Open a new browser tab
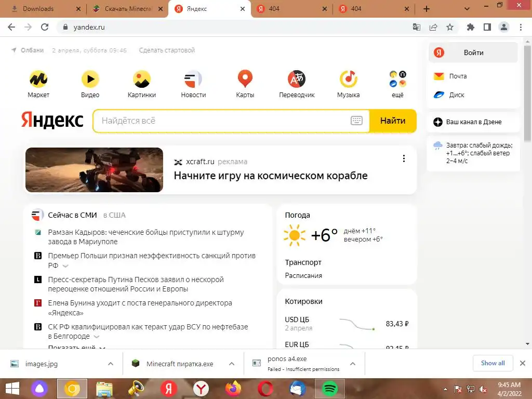Viewport: 532px width, 399px height. click(x=427, y=9)
